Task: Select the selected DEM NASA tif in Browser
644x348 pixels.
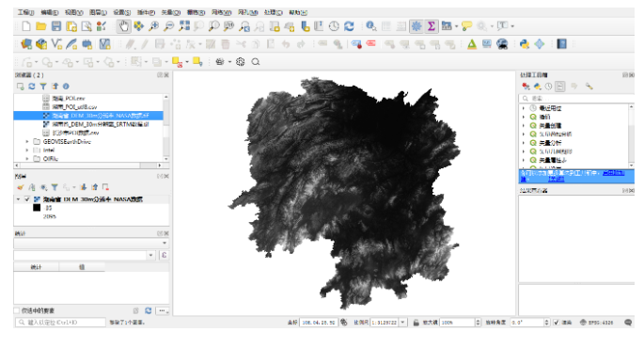Action: (x=88, y=116)
